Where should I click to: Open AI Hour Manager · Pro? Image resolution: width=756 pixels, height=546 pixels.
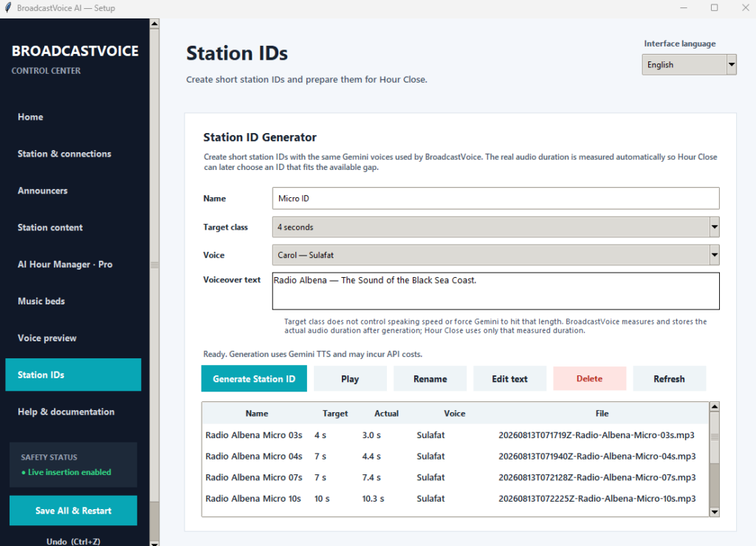pyautogui.click(x=73, y=265)
